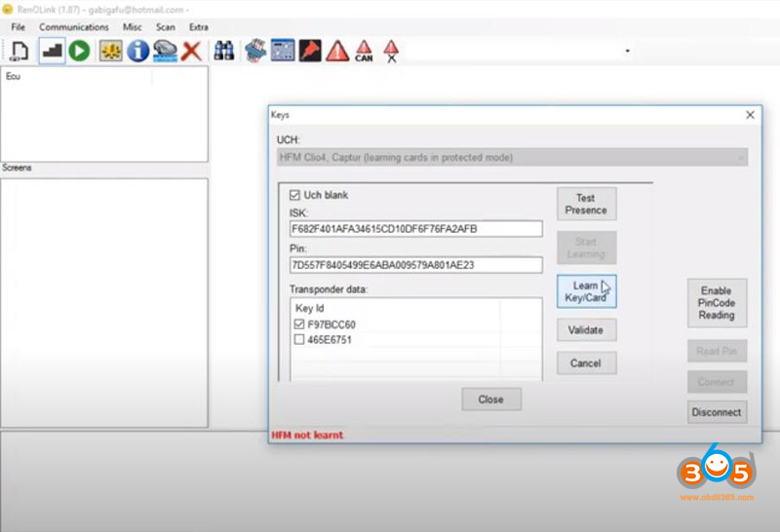Uncheck key Id F97BCC60
The image size is (780, 532).
click(298, 324)
